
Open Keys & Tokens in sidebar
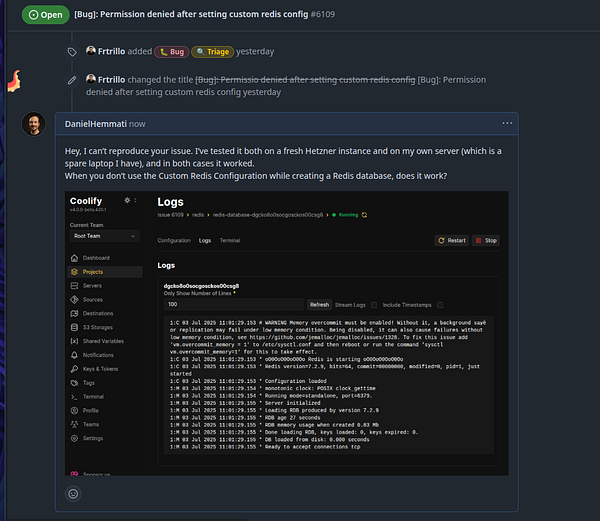pyautogui.click(x=101, y=369)
